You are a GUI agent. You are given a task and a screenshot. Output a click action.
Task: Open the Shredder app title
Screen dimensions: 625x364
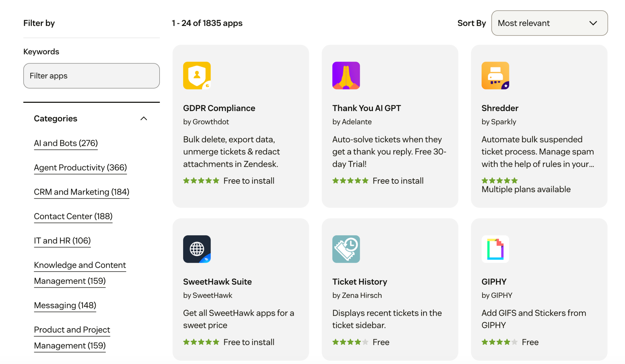(x=500, y=108)
